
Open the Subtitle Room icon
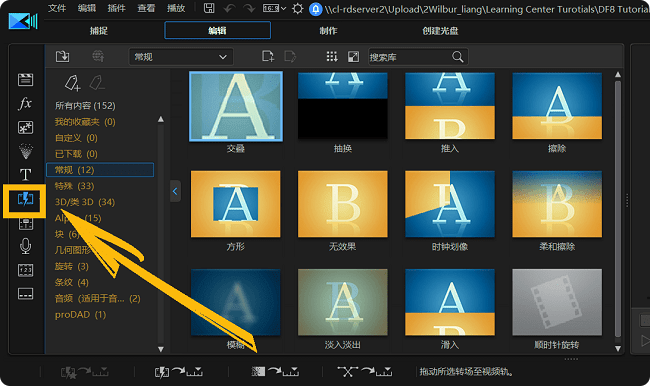click(x=25, y=294)
